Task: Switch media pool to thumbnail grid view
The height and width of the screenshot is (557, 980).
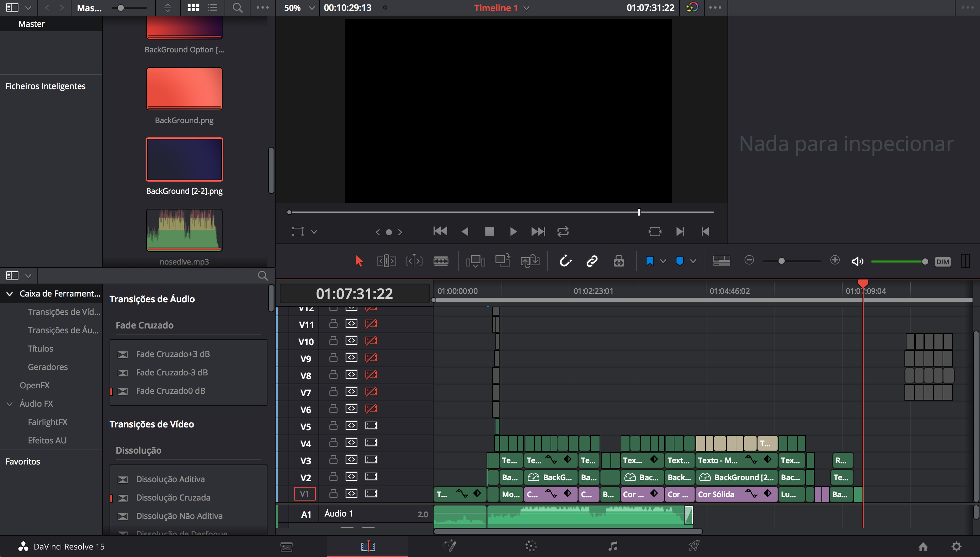Action: [x=193, y=7]
